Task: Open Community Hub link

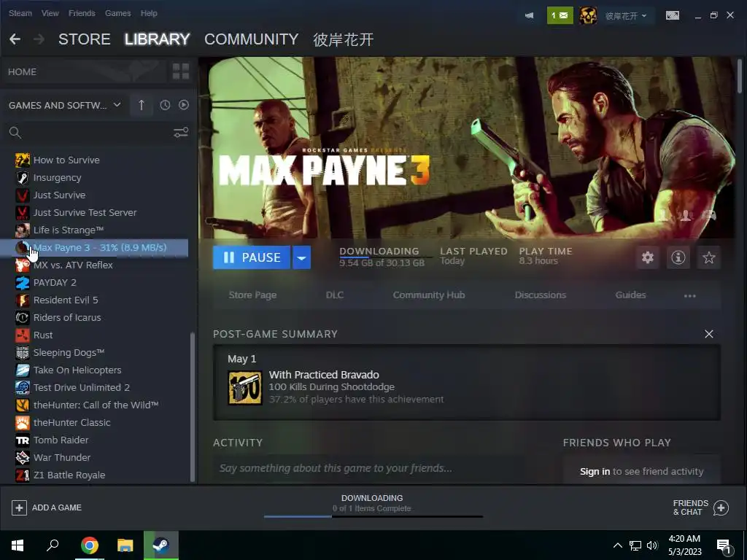Action: (x=429, y=295)
